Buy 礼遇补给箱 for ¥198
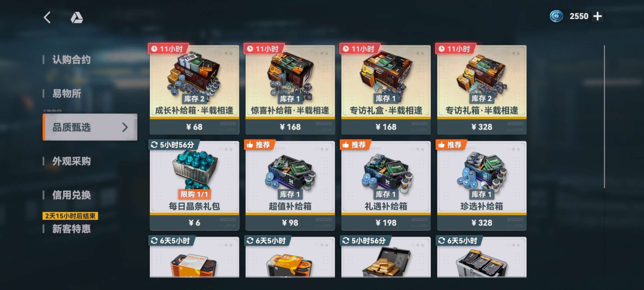Image resolution: width=644 pixels, height=290 pixels. (x=386, y=222)
